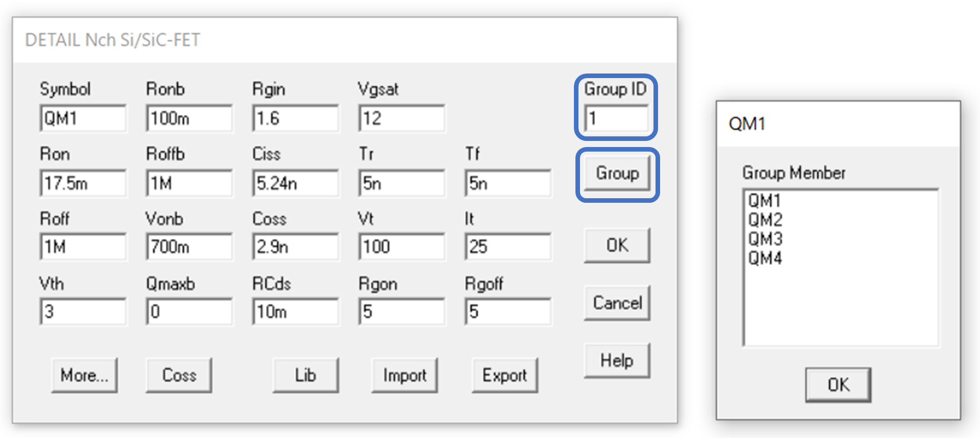Import device parameters
Screen dimensions: 980x438
coord(405,375)
